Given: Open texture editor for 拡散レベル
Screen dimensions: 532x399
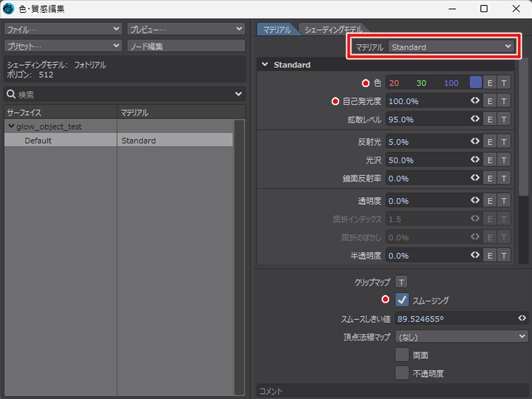Looking at the screenshot, I should tap(504, 119).
